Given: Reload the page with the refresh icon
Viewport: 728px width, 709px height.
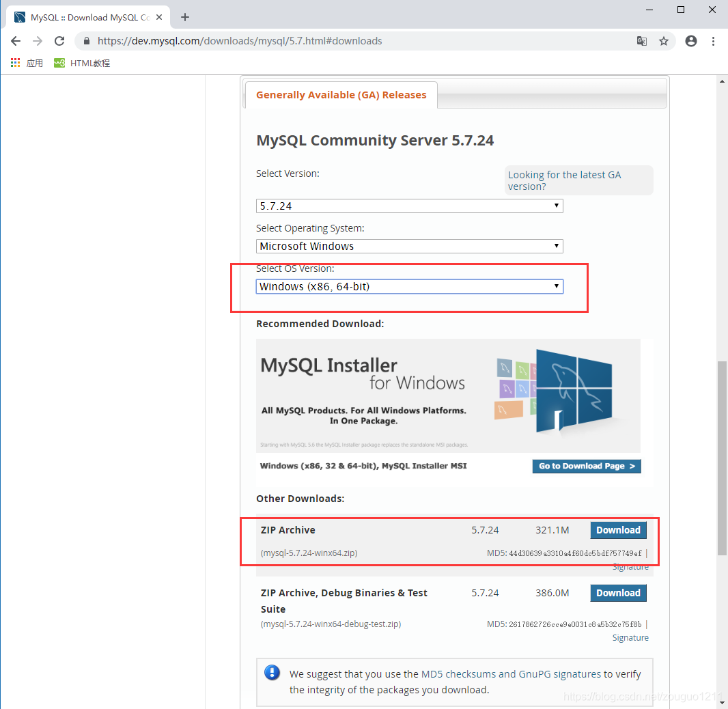Looking at the screenshot, I should (x=59, y=41).
